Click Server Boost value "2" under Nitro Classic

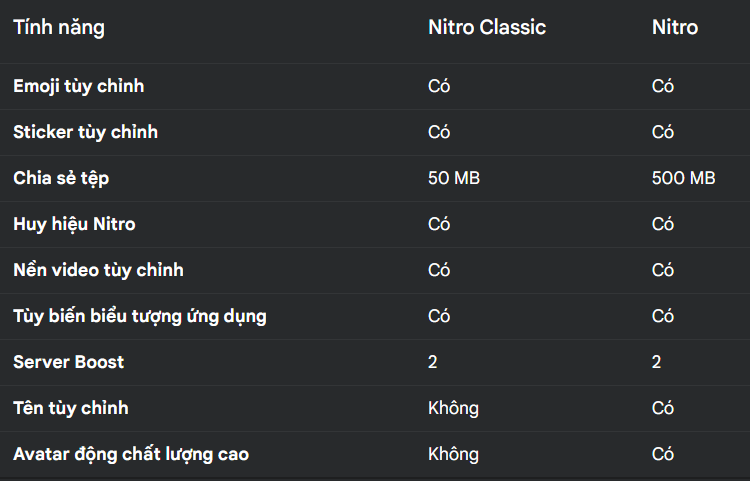(x=433, y=362)
